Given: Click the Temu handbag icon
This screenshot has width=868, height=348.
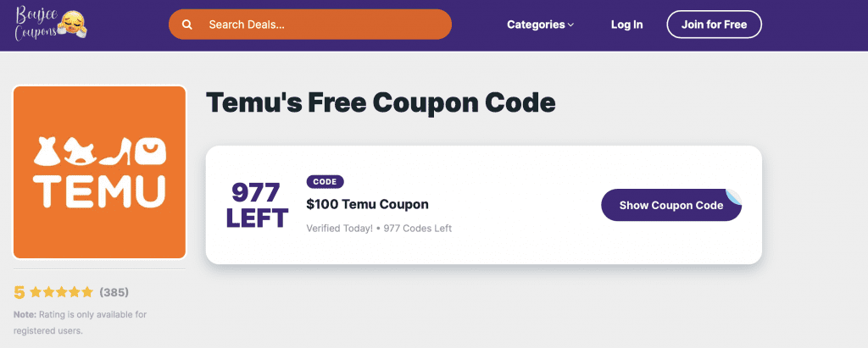Looking at the screenshot, I should [x=150, y=152].
